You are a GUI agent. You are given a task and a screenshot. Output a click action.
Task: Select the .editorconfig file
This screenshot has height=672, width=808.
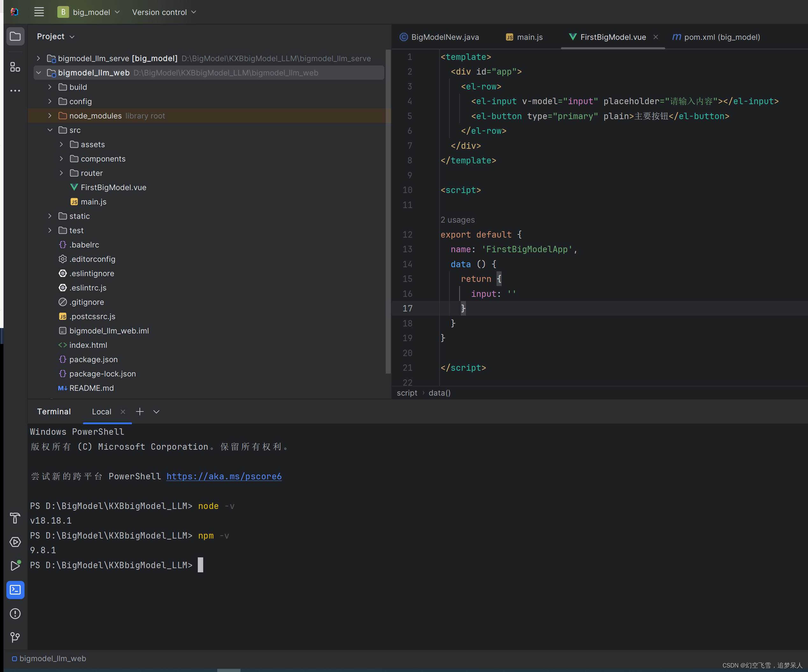pos(87,259)
